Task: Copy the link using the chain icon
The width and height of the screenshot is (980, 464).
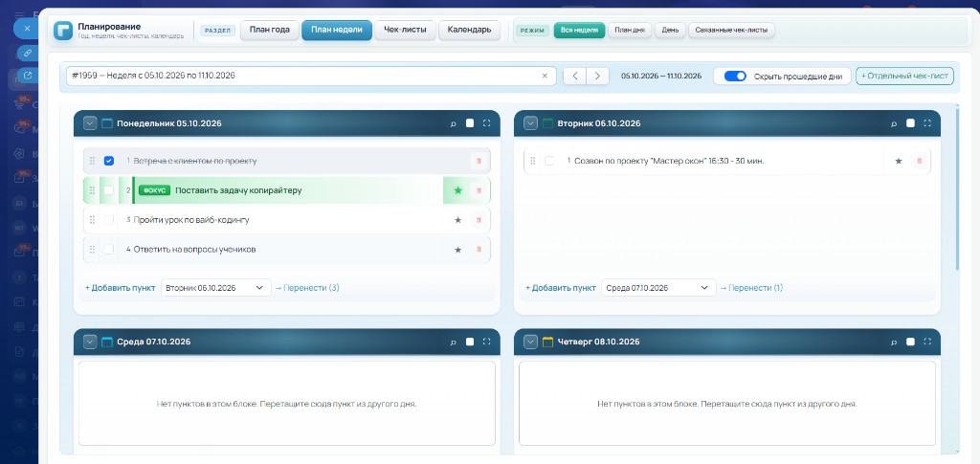Action: click(28, 53)
